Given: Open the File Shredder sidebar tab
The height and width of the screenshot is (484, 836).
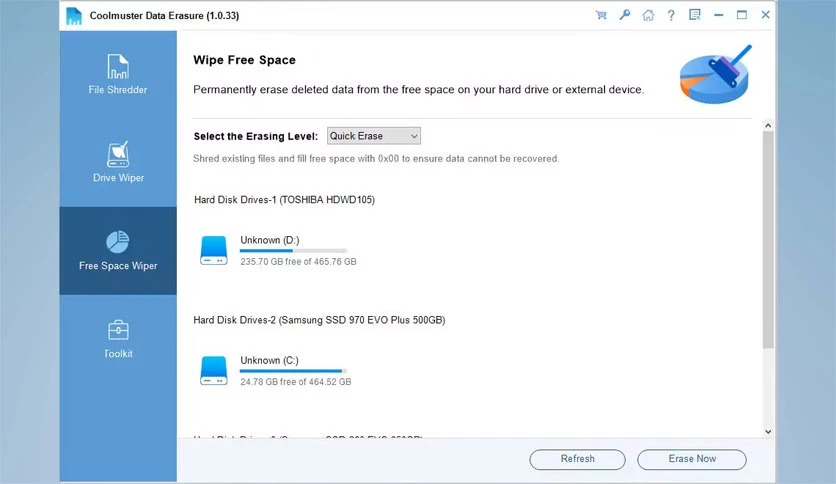Looking at the screenshot, I should tap(118, 75).
